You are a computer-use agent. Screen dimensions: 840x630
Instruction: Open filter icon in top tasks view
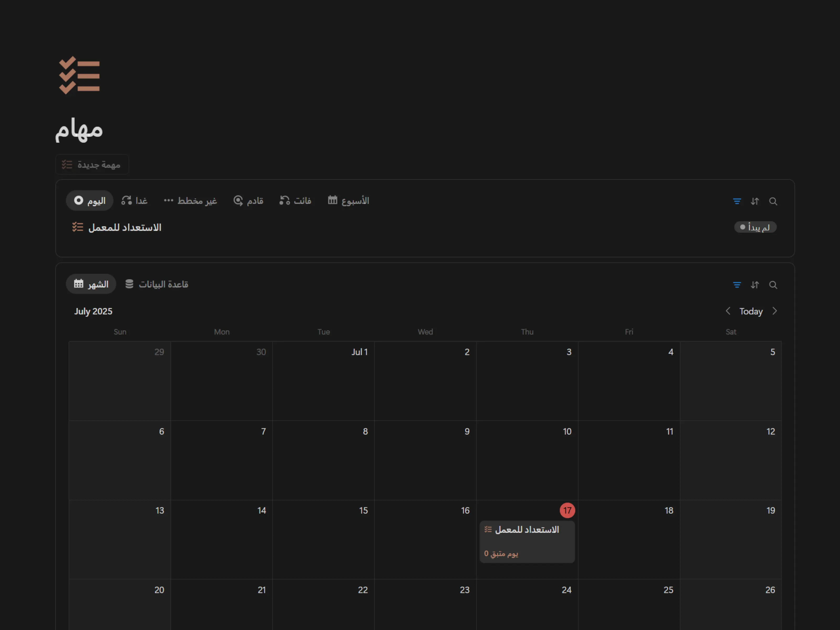coord(737,201)
